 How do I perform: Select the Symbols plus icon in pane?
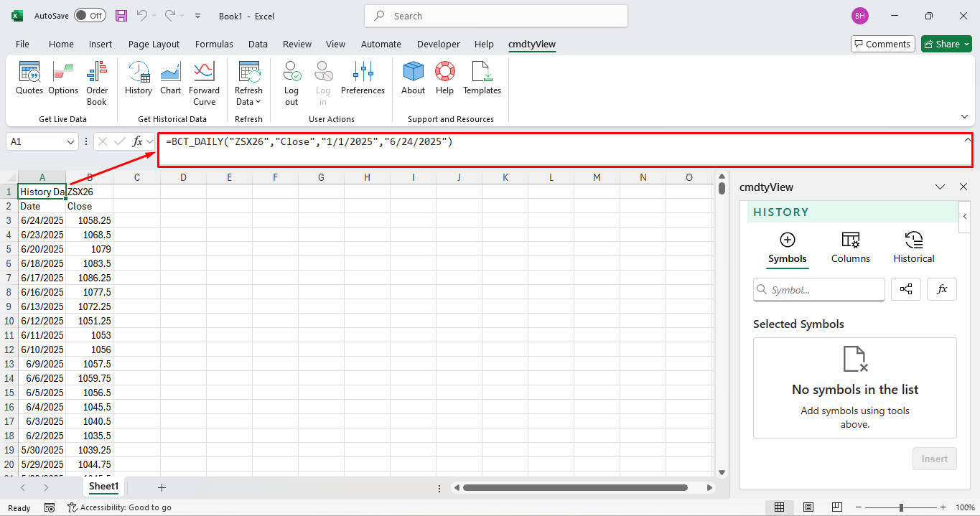pos(788,240)
